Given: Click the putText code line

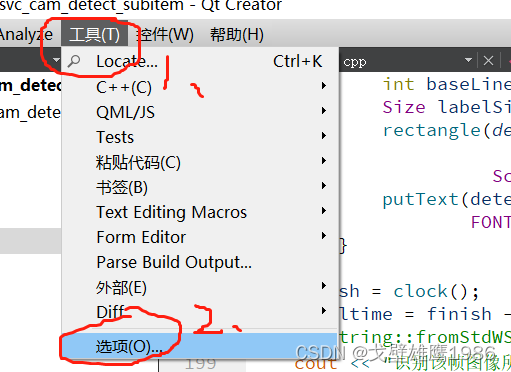Looking at the screenshot, I should coord(447,200).
